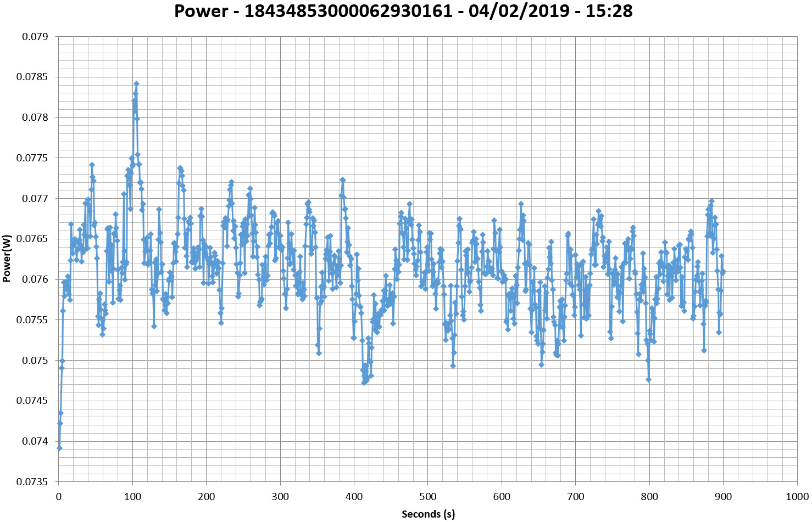This screenshot has height=522, width=812.
Task: Click the highest peak data point near 0.0784
Action: [x=136, y=83]
